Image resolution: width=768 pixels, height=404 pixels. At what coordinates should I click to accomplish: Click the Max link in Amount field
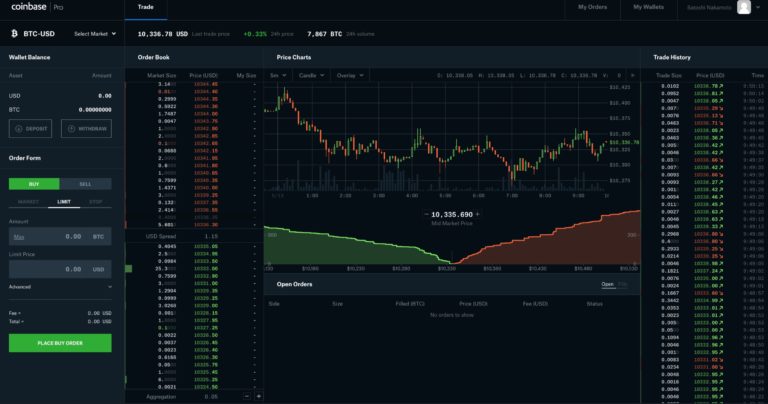pyautogui.click(x=19, y=237)
